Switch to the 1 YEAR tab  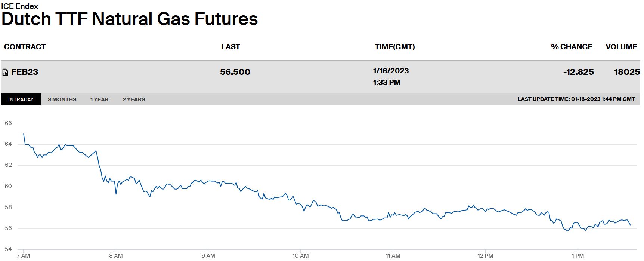point(99,99)
